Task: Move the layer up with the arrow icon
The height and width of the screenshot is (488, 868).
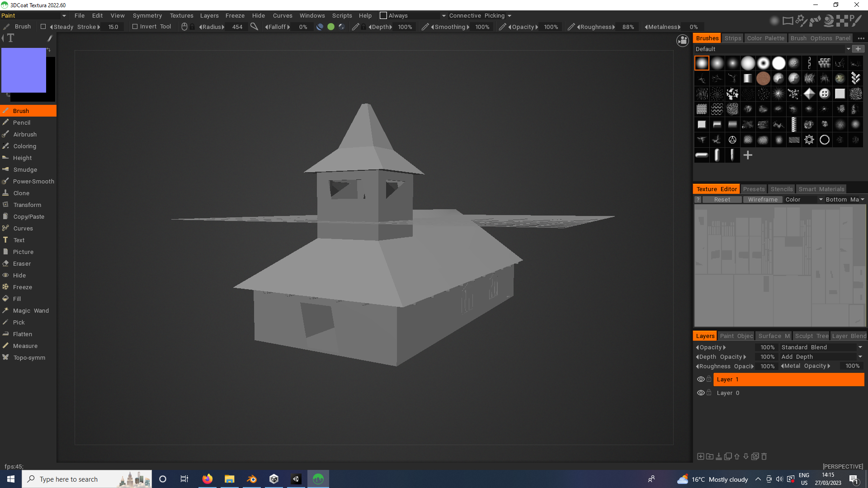Action: click(737, 456)
